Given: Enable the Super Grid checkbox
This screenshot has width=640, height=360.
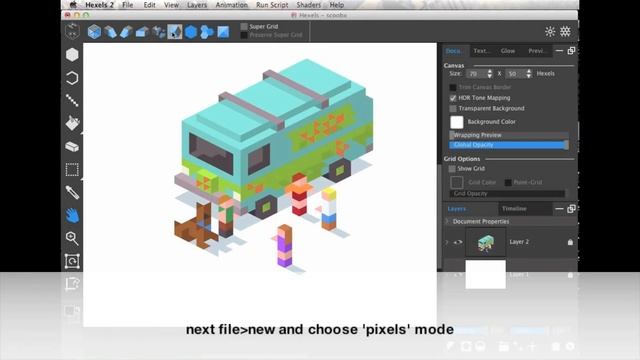Looking at the screenshot, I should point(244,27).
